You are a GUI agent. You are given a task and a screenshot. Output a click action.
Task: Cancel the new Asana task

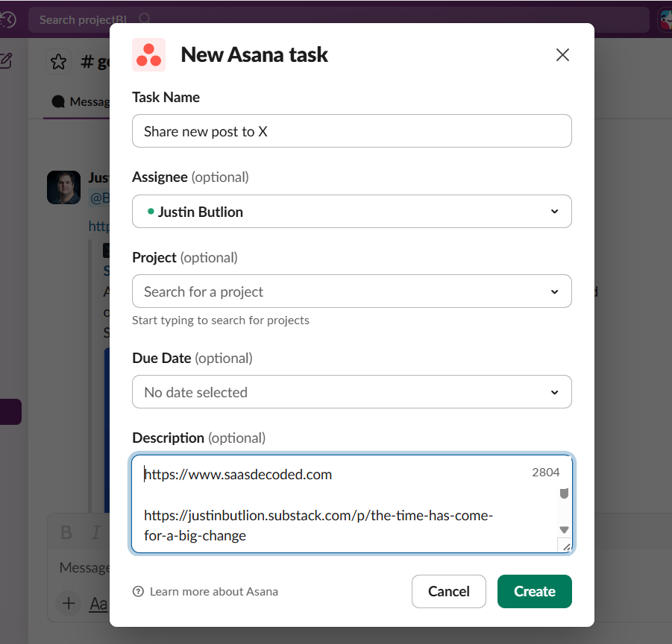pos(449,591)
